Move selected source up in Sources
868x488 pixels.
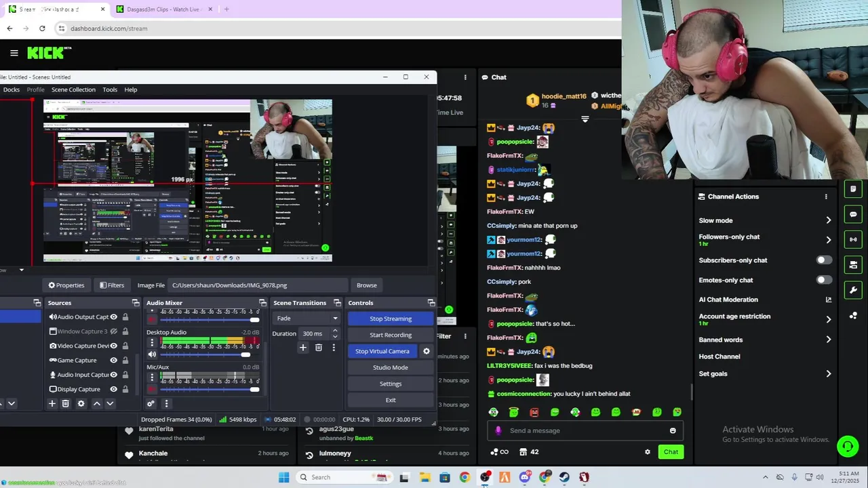96,403
